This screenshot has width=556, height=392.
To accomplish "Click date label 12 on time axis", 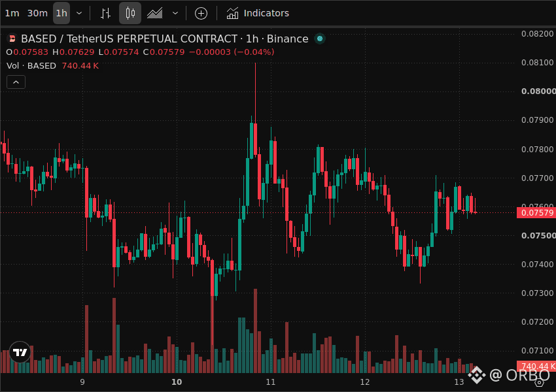I will (365, 382).
